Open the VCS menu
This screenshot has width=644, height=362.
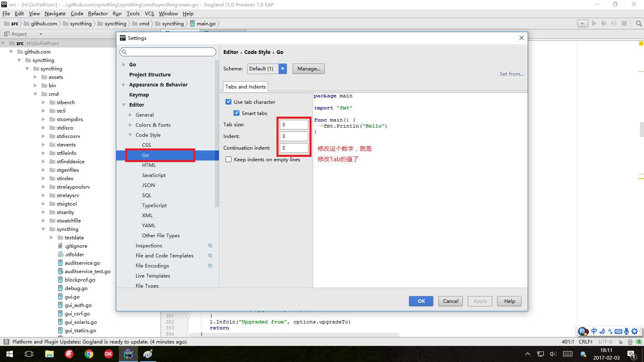pos(149,13)
